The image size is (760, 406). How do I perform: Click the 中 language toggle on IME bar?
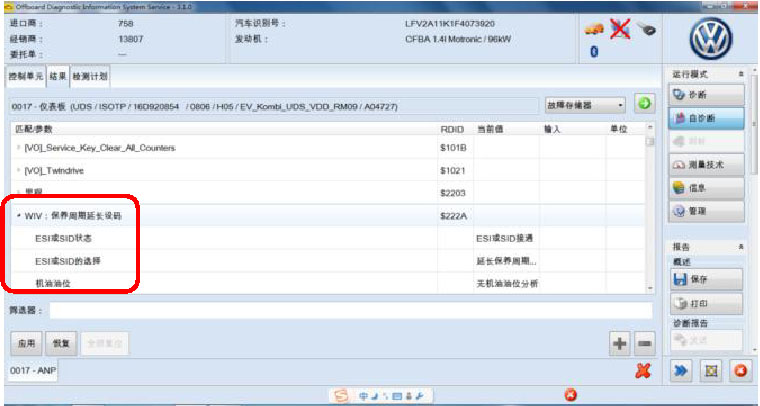point(363,397)
